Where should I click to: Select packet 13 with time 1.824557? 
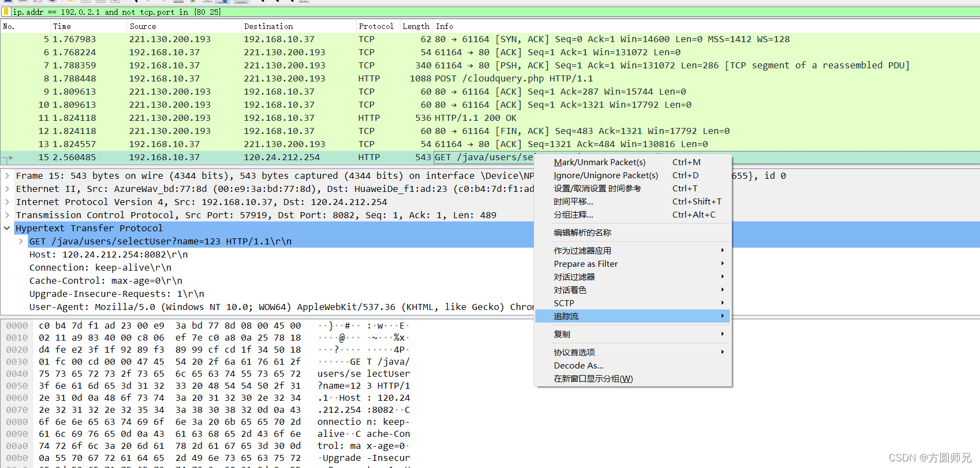click(x=490, y=144)
